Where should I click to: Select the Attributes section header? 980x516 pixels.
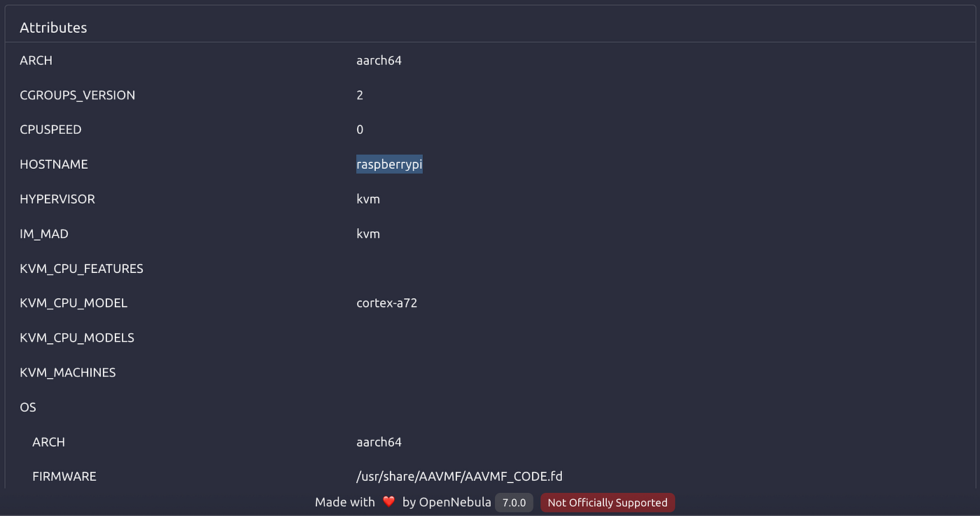(53, 28)
